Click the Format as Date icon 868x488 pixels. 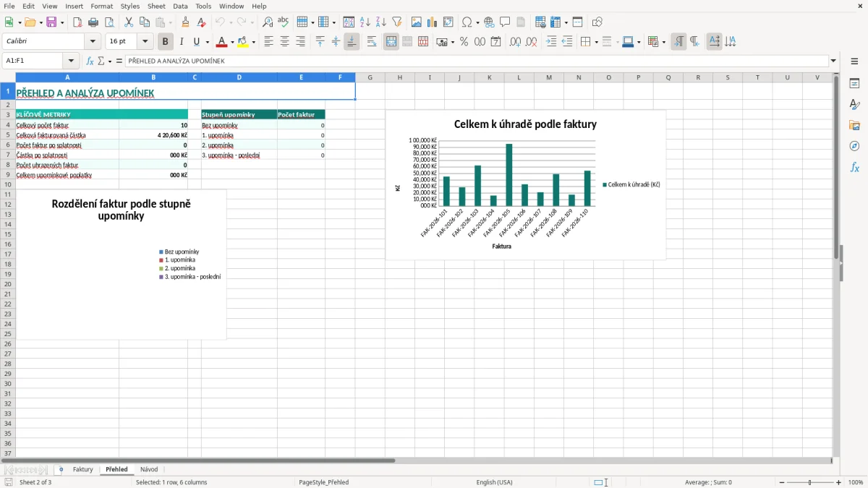click(495, 42)
